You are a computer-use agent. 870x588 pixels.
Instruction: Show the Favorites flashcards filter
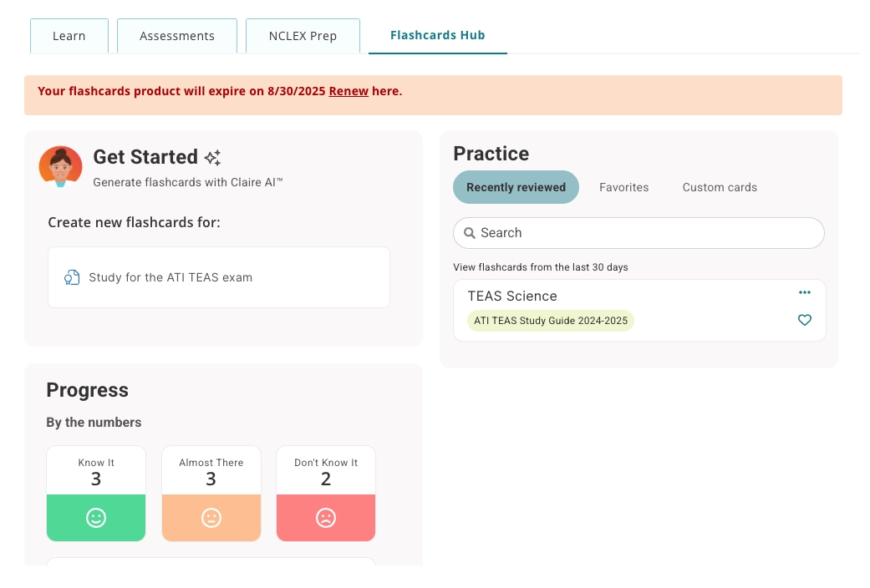pos(623,187)
